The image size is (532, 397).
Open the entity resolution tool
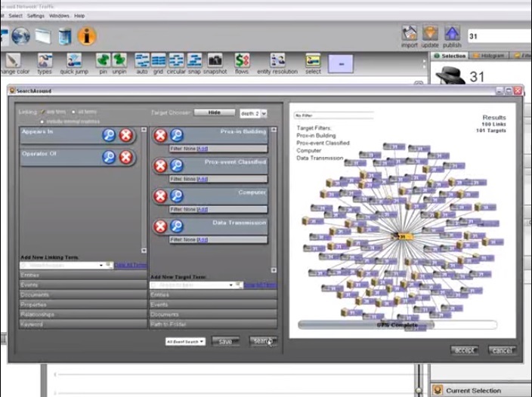(x=277, y=61)
